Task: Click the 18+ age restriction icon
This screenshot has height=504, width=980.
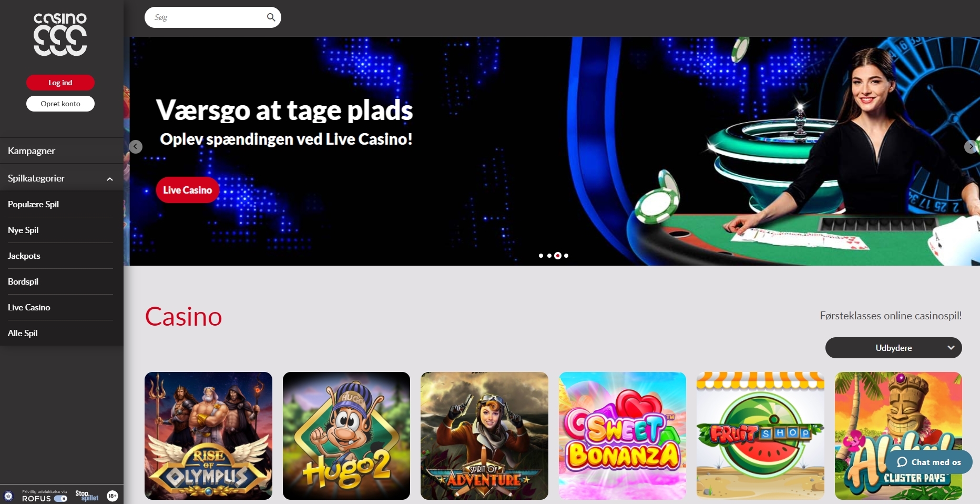Action: (113, 496)
